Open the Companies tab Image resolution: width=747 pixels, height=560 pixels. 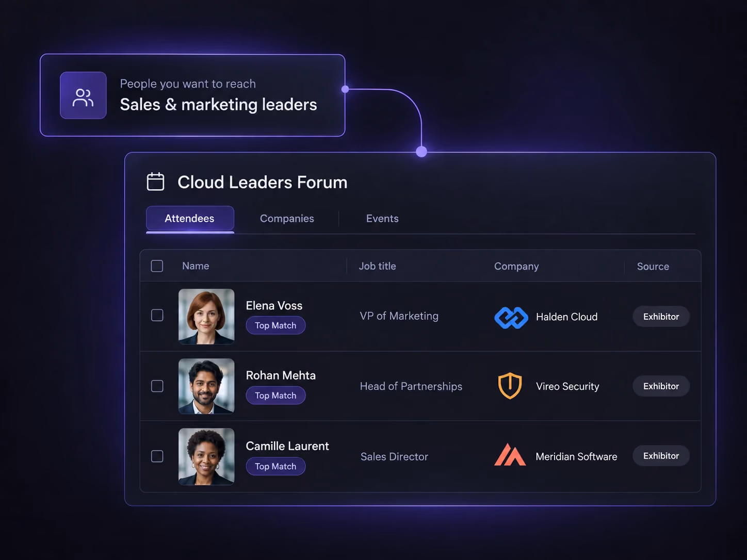click(x=287, y=219)
